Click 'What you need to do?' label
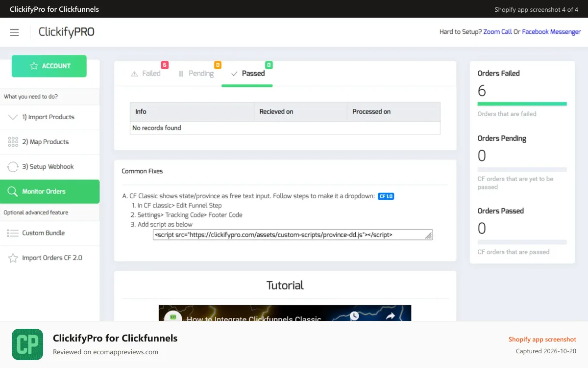Screen dimensions: 588x368 coord(31,97)
